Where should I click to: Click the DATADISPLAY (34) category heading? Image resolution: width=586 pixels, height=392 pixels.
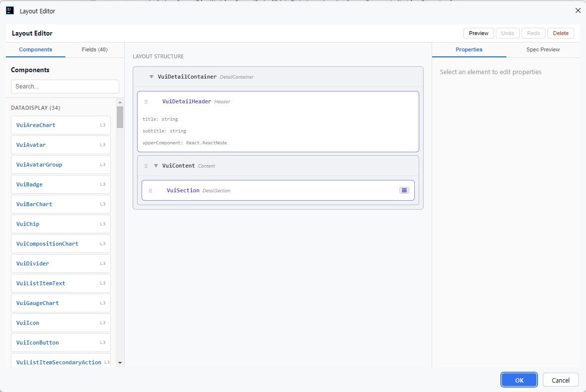click(x=36, y=108)
